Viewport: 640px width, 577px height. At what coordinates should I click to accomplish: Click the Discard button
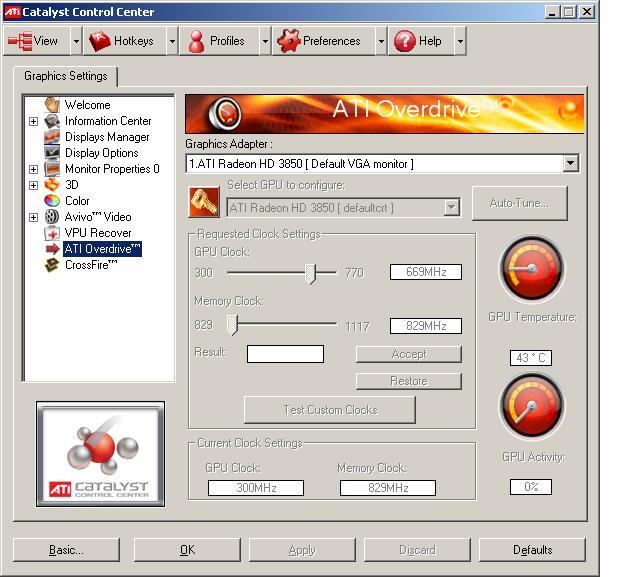(x=417, y=550)
